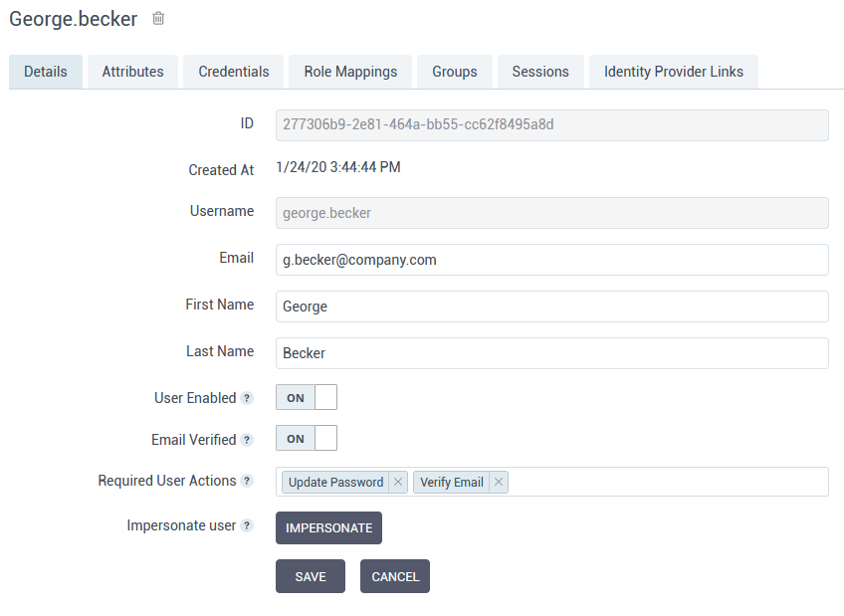Open the Credentials tab
This screenshot has width=844, height=616.
[x=234, y=72]
